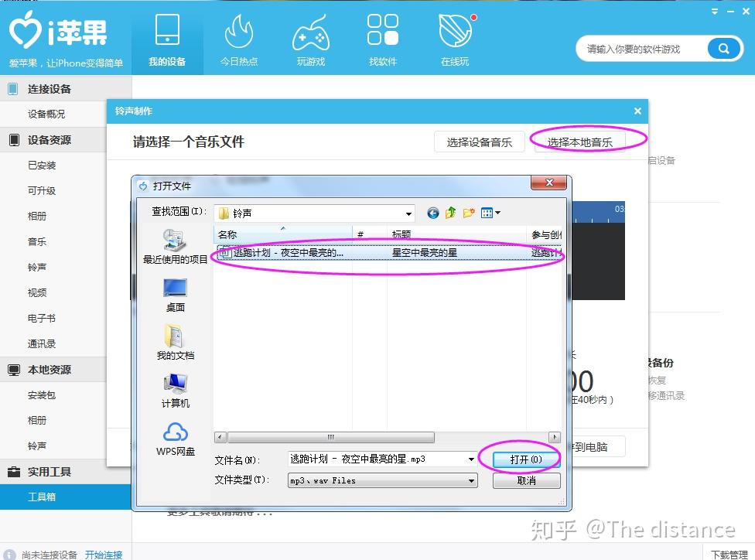The height and width of the screenshot is (560, 755).
Task: Go to 找软件 tab
Action: tap(383, 39)
